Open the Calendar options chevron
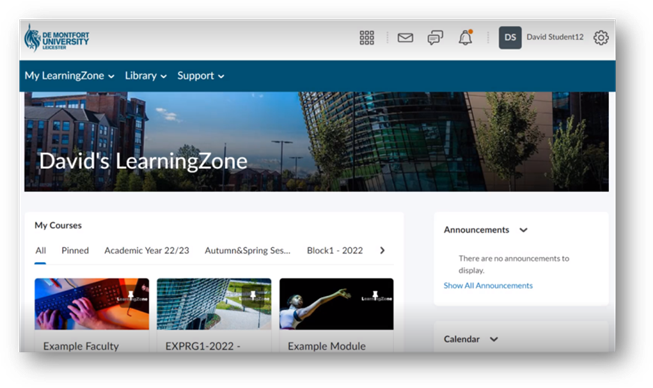 [x=494, y=339]
